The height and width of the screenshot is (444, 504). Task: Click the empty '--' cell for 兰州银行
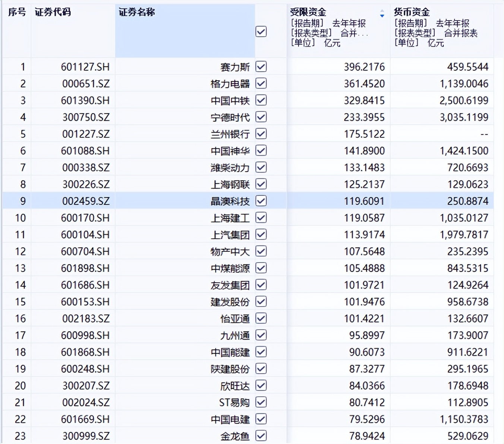(484, 134)
